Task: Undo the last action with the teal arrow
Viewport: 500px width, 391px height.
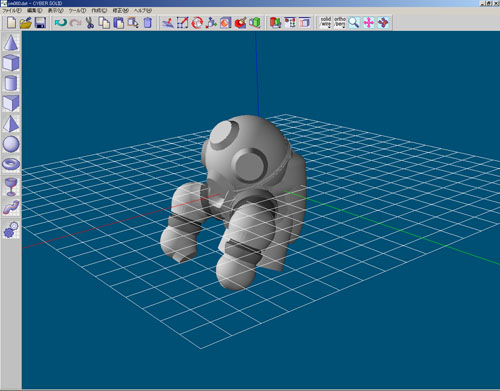Action: [61, 23]
